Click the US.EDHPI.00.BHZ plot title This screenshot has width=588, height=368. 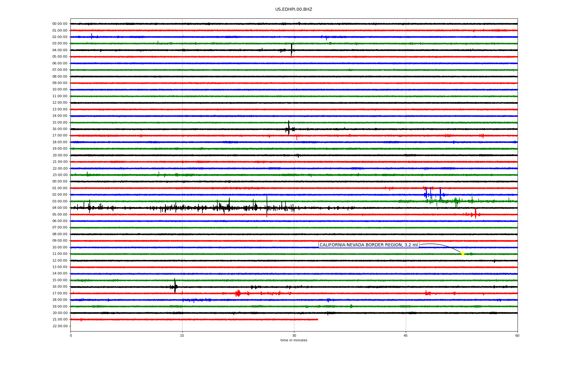pos(294,10)
